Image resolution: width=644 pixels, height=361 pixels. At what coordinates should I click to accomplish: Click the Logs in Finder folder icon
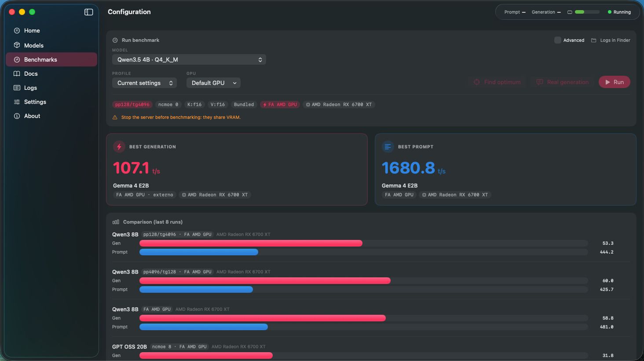(x=594, y=40)
